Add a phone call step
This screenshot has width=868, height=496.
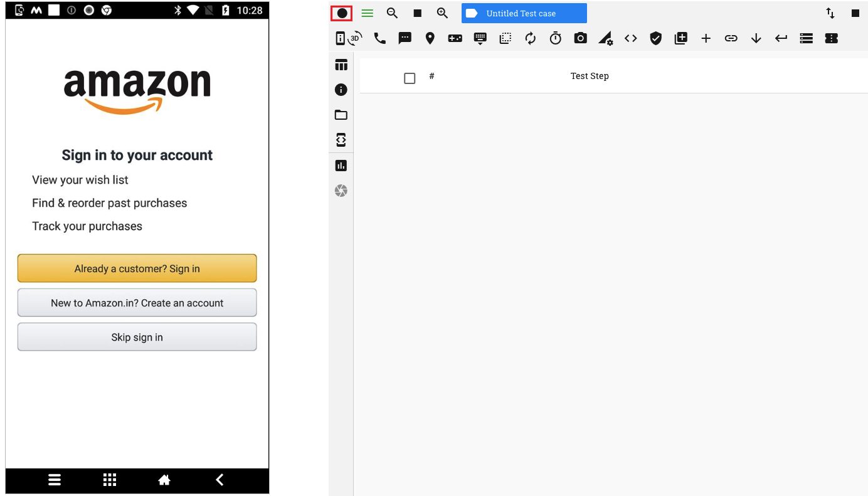379,38
